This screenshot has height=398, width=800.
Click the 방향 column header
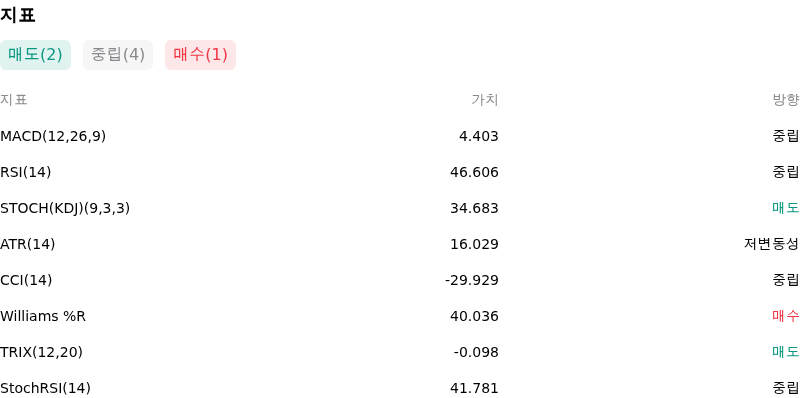click(786, 100)
